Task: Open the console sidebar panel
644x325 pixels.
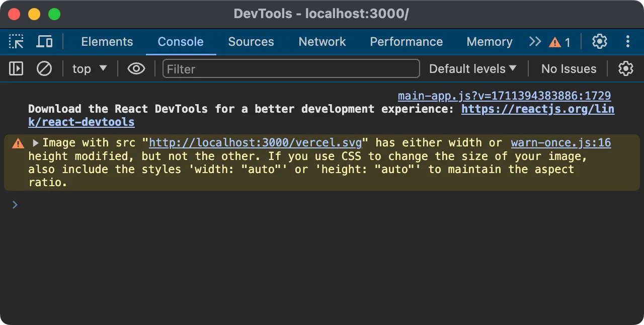Action: (x=16, y=68)
